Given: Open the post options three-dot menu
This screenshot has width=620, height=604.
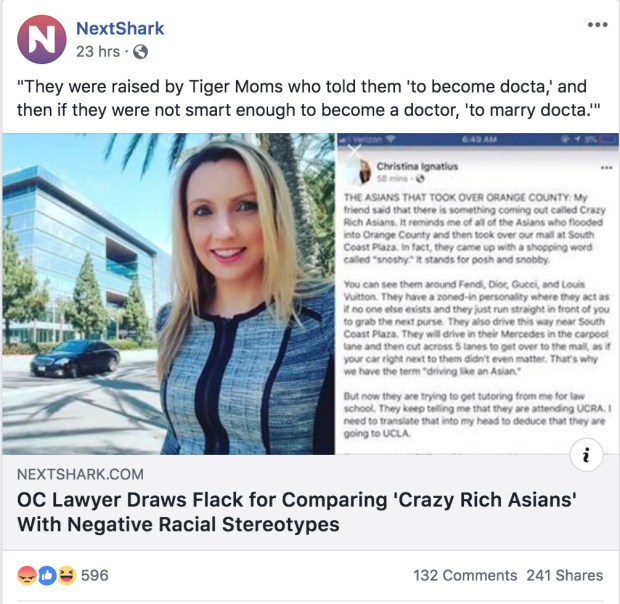Looking at the screenshot, I should point(597,24).
